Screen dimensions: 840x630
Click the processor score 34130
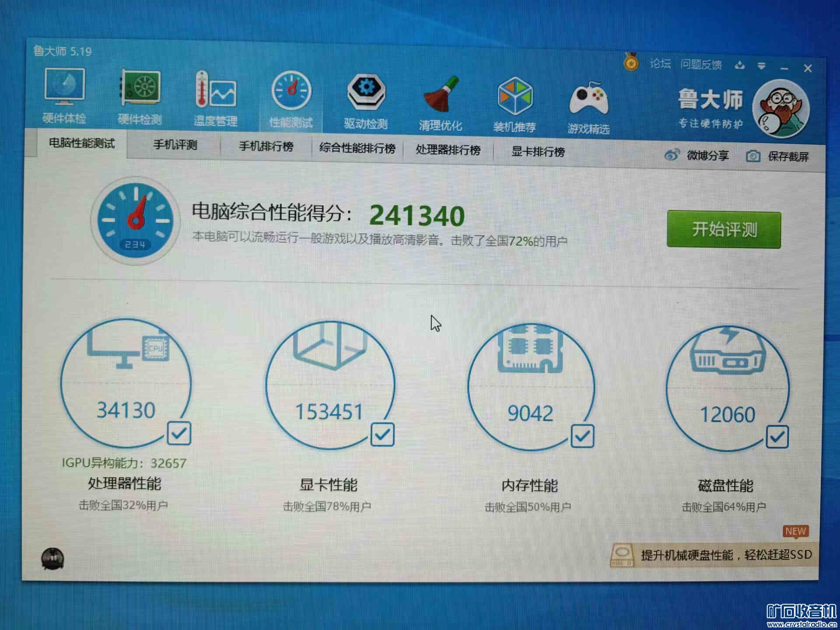(x=126, y=410)
